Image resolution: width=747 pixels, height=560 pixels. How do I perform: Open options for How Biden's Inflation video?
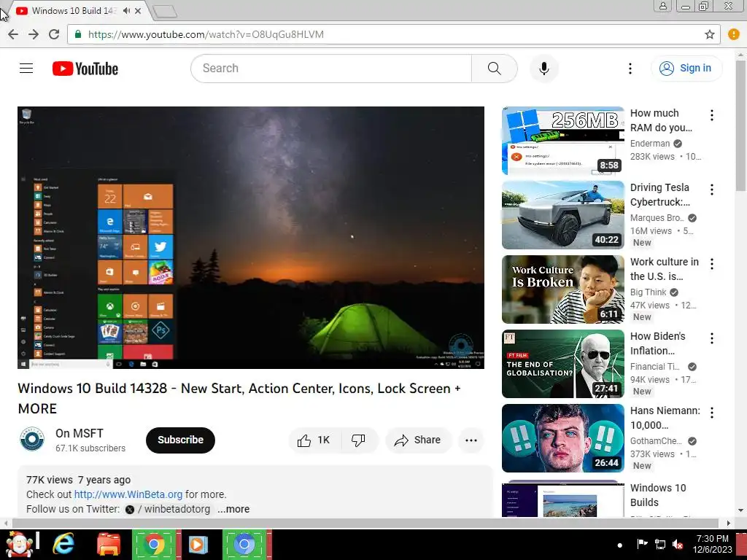pos(712,338)
